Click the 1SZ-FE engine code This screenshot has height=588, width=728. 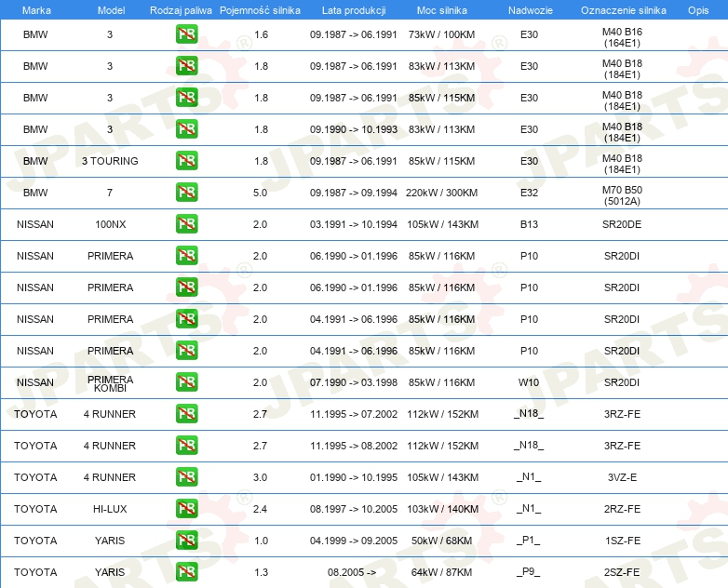[623, 541]
